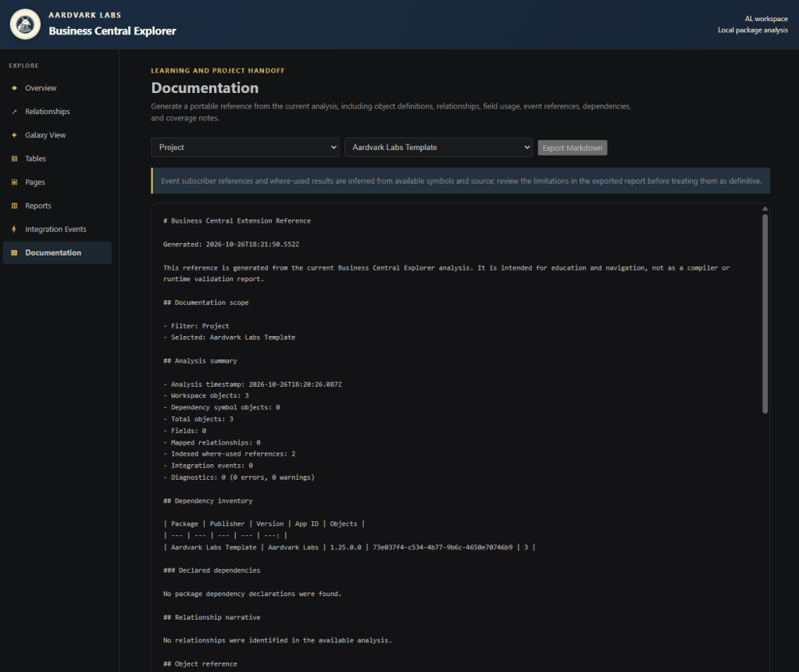
Task: Open Integration Events section
Action: 57,229
